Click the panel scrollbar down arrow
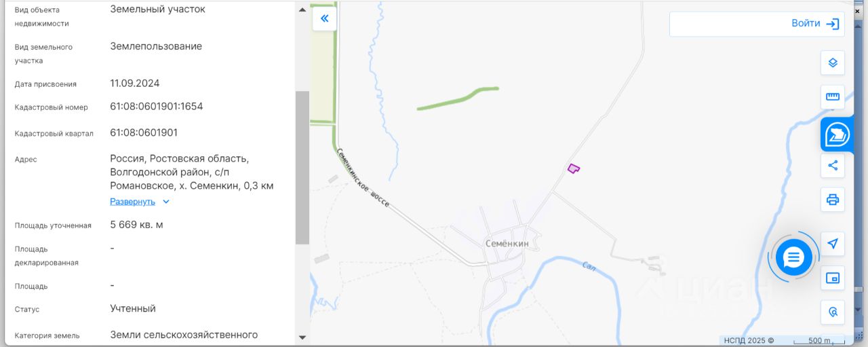This screenshot has width=868, height=347. [x=302, y=337]
